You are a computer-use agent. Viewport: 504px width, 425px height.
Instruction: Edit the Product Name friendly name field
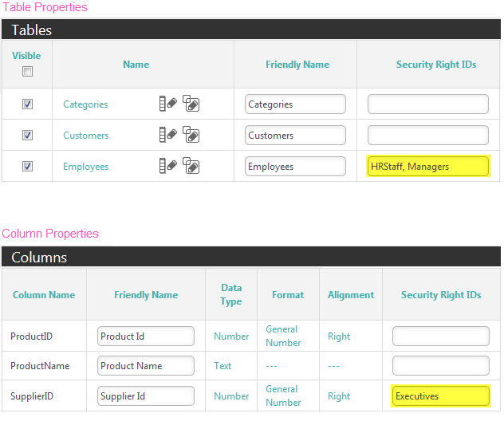tap(146, 365)
